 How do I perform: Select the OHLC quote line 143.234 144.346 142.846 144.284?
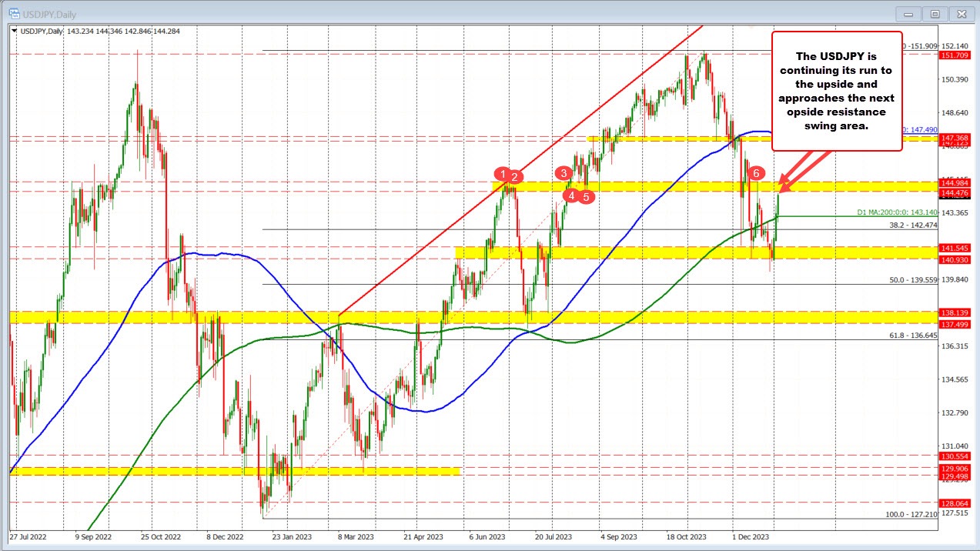click(x=122, y=30)
